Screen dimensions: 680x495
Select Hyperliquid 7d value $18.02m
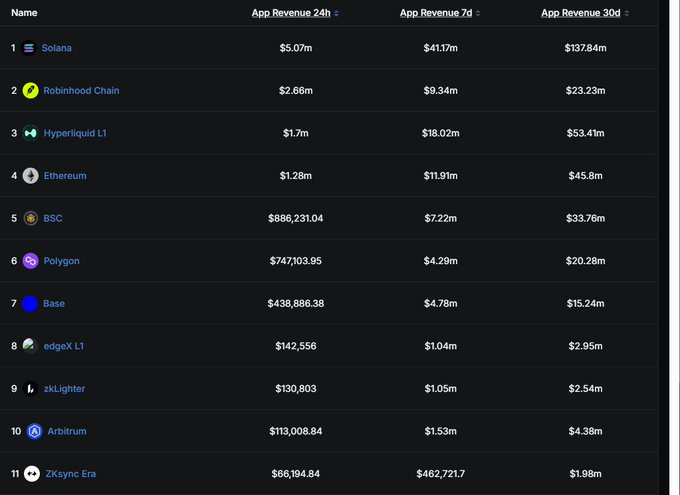pos(441,133)
